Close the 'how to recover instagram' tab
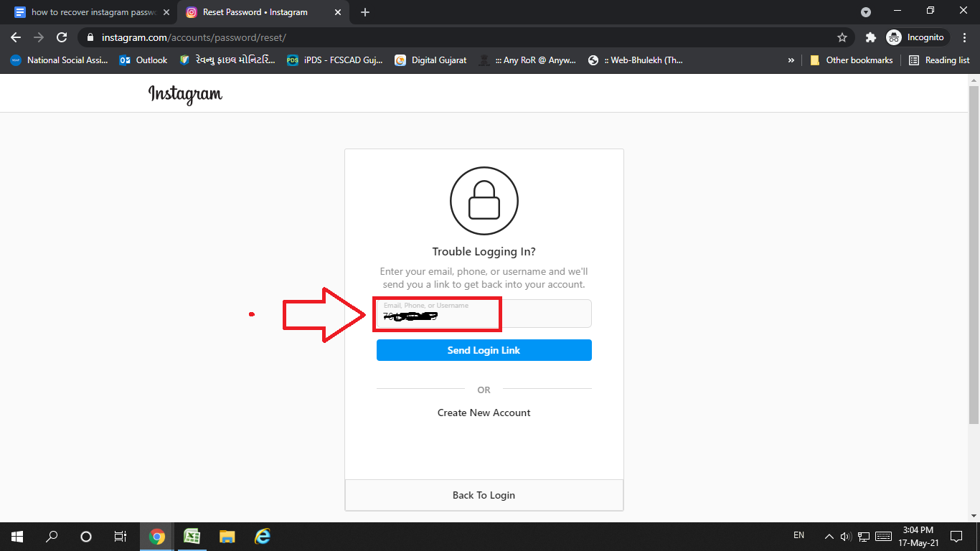Screen dimensions: 980x551 (x=166, y=12)
